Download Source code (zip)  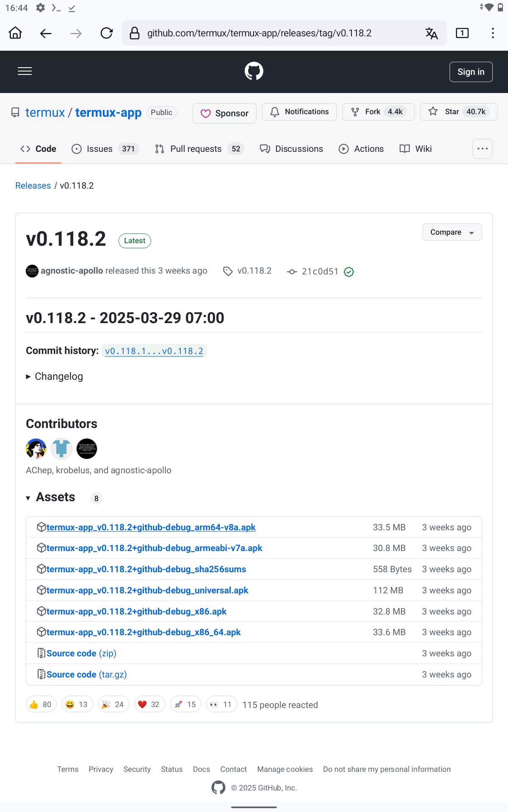click(81, 653)
